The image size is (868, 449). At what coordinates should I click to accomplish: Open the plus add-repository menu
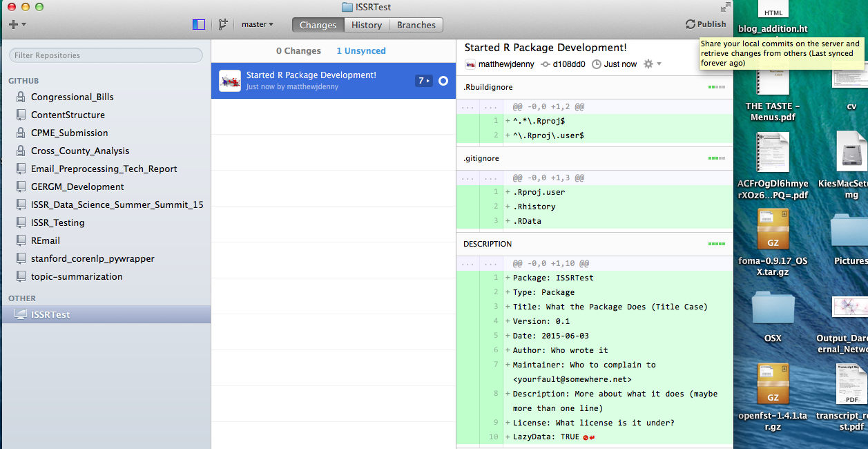pyautogui.click(x=17, y=25)
